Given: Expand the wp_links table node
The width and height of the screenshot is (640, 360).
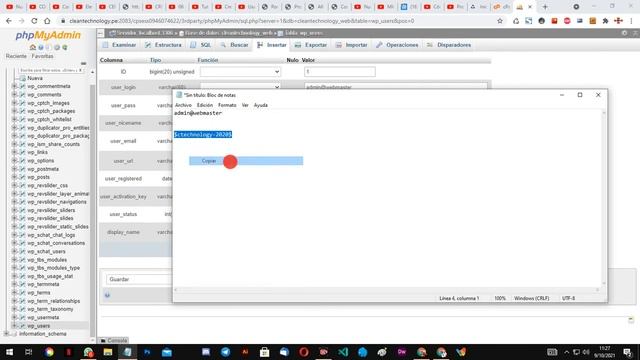Looking at the screenshot, I should (x=15, y=152).
